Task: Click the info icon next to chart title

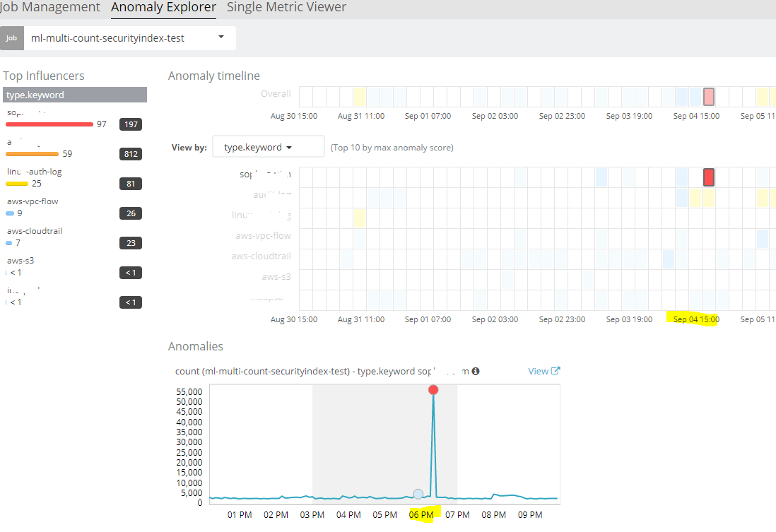Action: (x=476, y=371)
